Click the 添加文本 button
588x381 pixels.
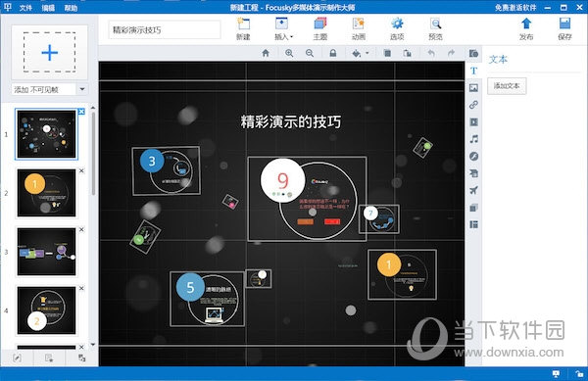pyautogui.click(x=507, y=86)
